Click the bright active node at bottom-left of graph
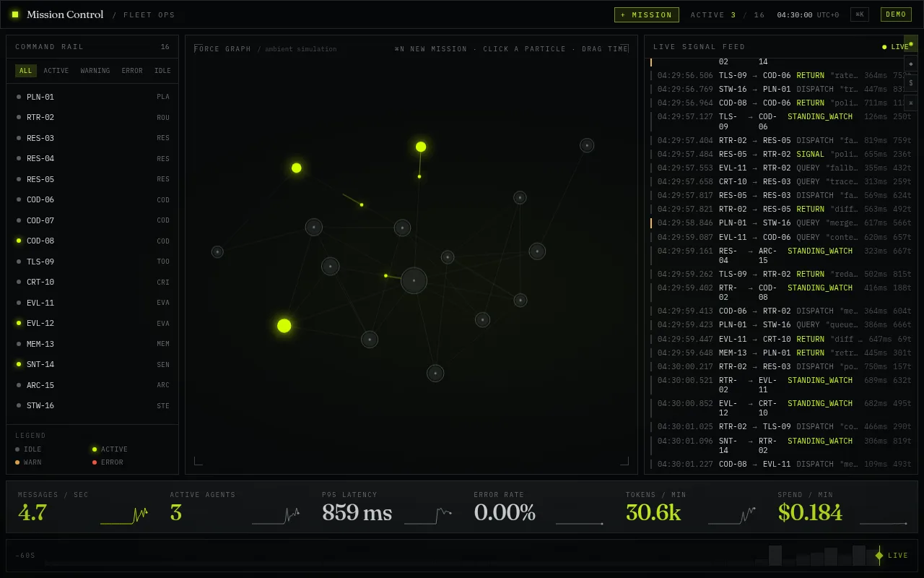 tap(284, 326)
